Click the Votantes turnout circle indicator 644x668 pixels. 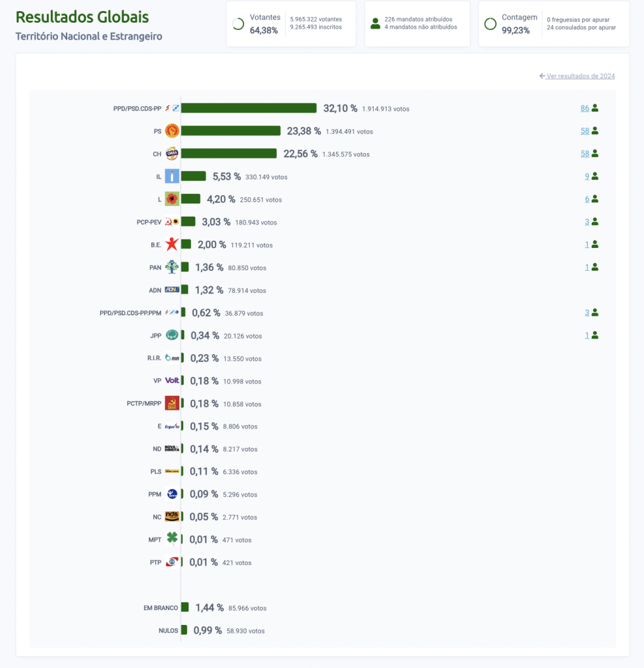click(238, 24)
